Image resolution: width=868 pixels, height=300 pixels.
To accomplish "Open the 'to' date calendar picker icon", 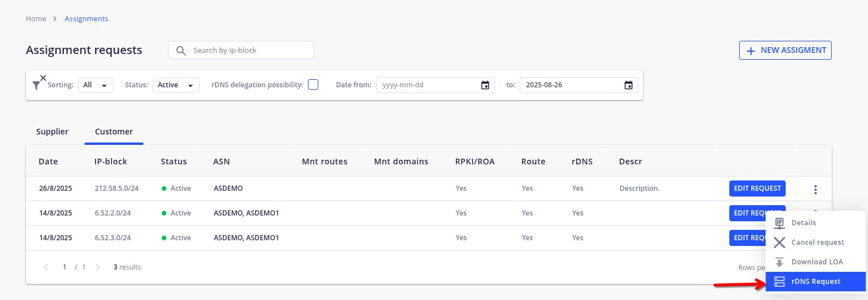I will [x=629, y=85].
